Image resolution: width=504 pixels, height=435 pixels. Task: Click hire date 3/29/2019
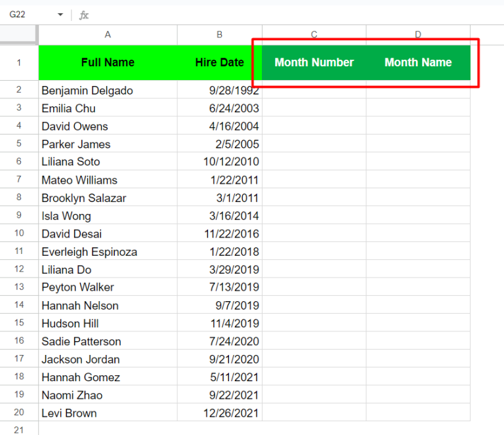pyautogui.click(x=220, y=269)
